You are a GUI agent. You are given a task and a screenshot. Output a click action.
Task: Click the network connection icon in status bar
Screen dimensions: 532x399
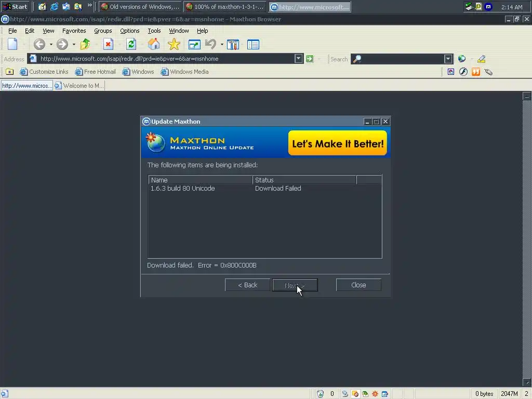[x=345, y=394]
